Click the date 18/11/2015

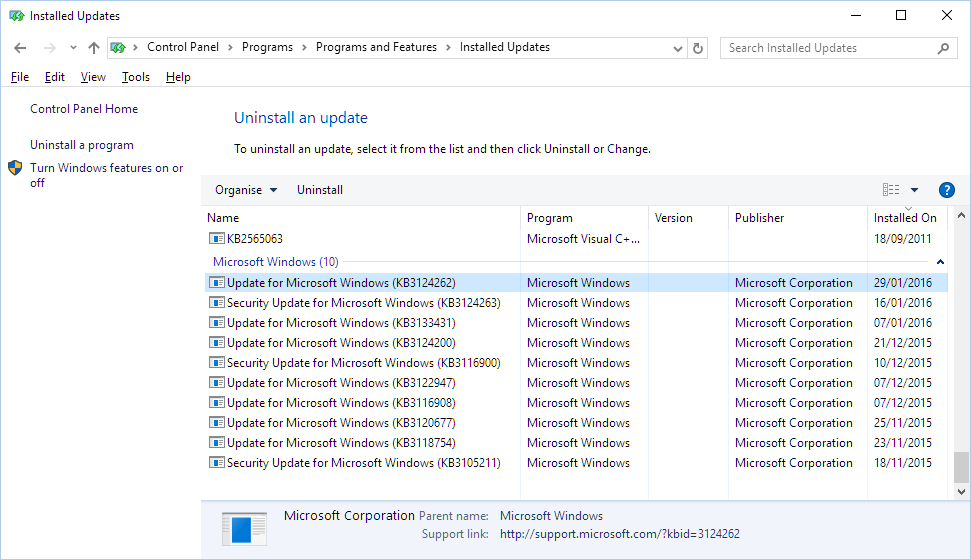(903, 463)
